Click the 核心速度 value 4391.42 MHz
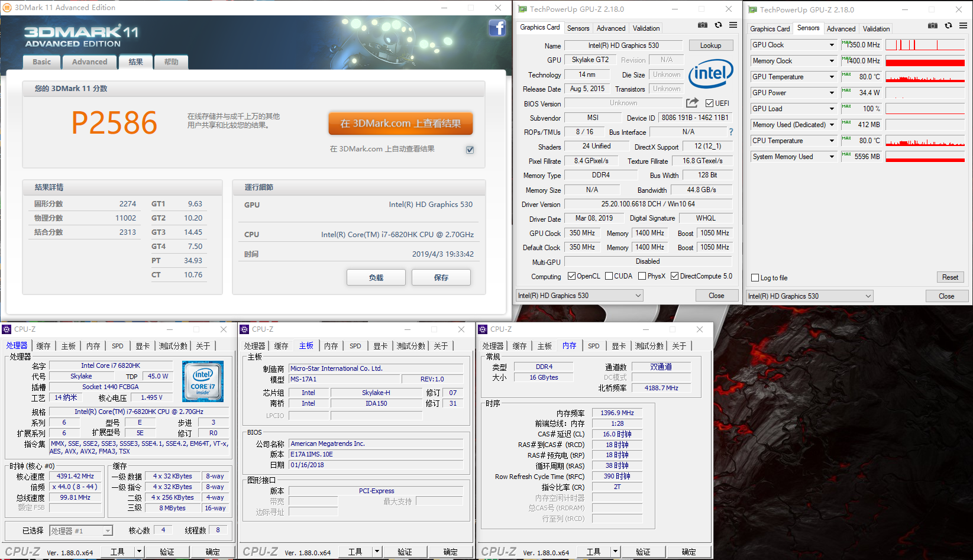973x560 pixels. point(75,476)
